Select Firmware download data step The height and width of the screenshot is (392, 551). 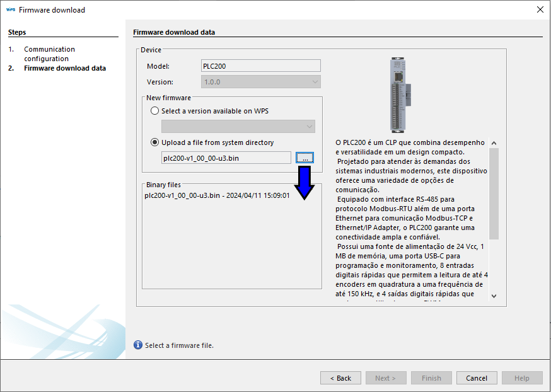[64, 68]
